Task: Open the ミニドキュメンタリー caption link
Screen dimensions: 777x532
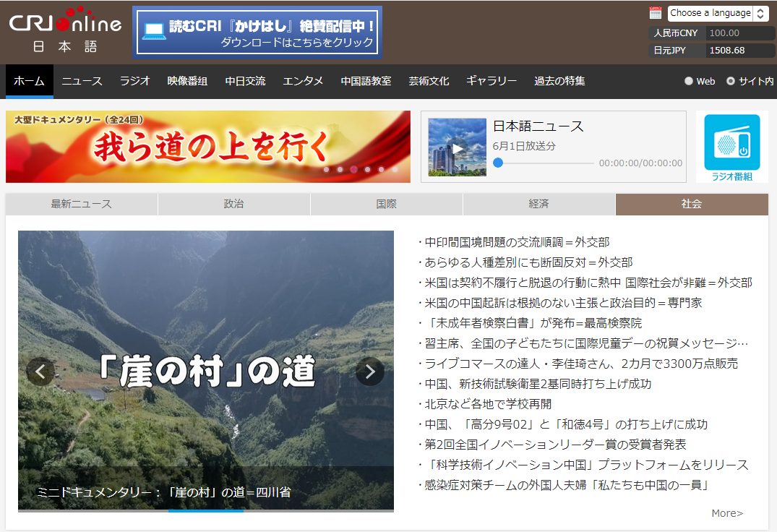Action: 164,492
